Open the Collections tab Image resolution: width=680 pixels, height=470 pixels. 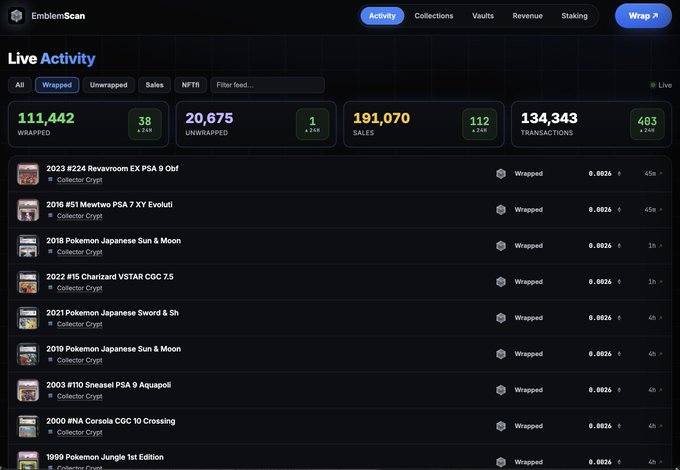pyautogui.click(x=434, y=16)
